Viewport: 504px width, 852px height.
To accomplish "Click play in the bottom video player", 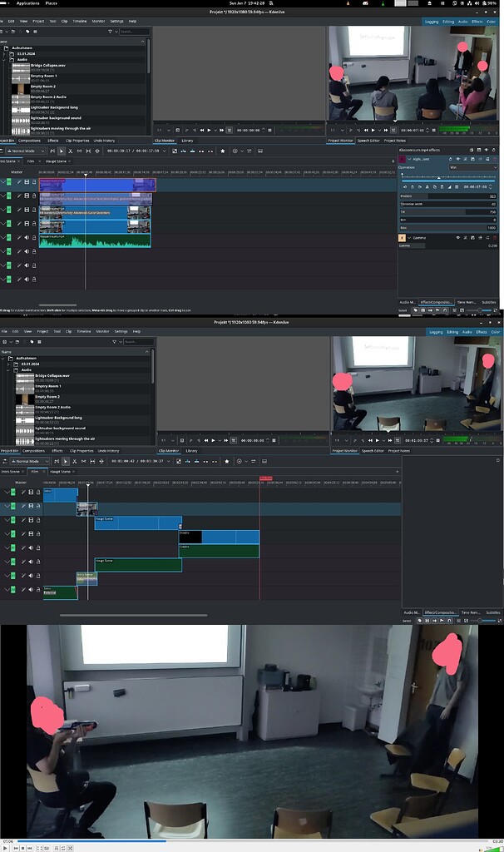I will click(7, 848).
